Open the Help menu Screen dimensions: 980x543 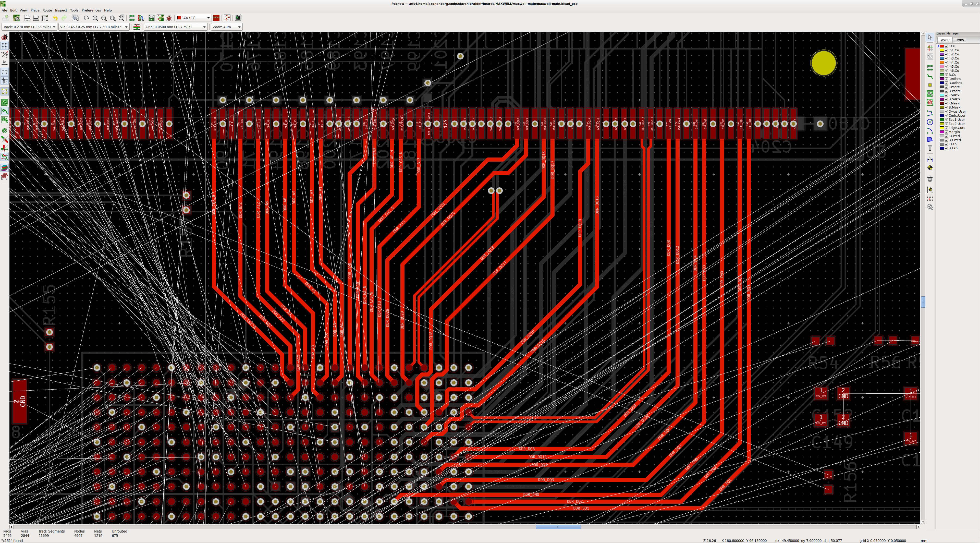tap(108, 10)
